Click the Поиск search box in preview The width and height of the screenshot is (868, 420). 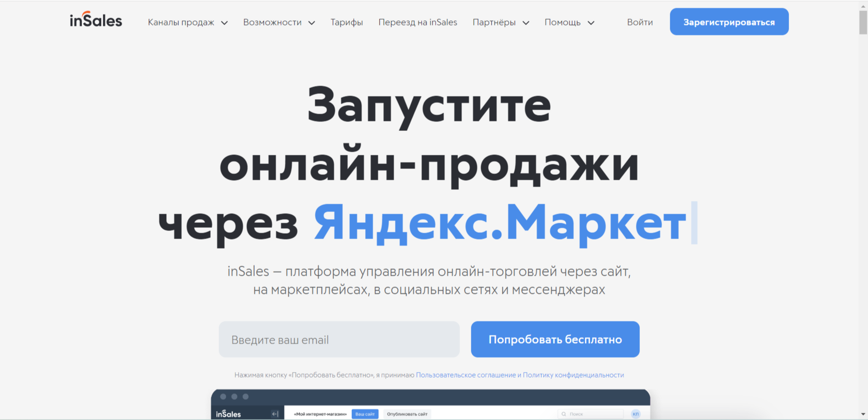click(x=590, y=414)
